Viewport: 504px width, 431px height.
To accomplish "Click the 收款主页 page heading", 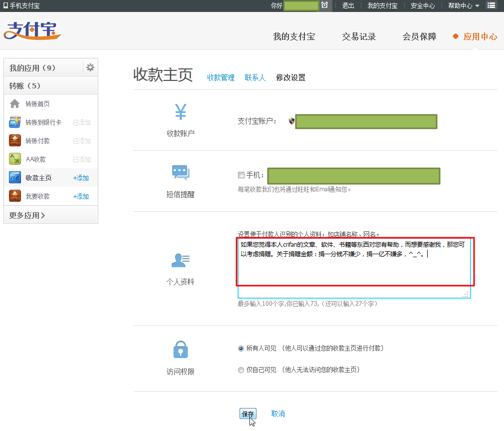I will click(x=163, y=74).
